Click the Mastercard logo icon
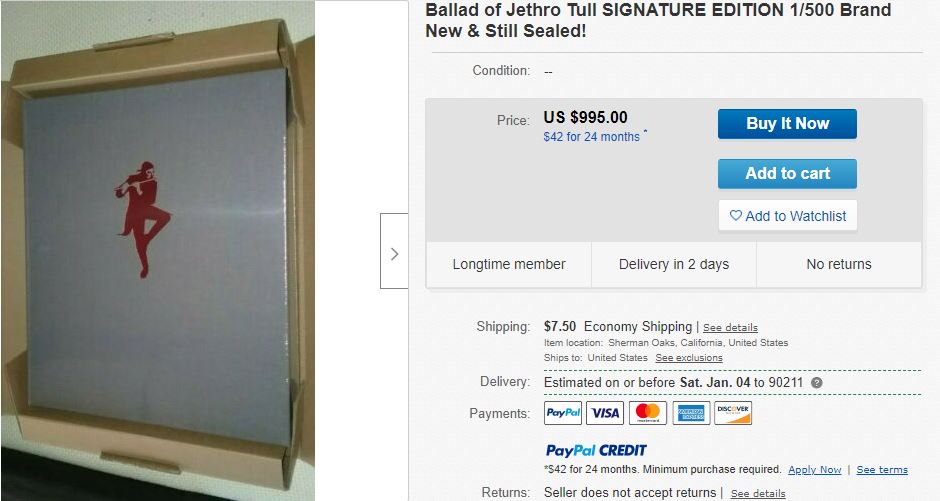The height and width of the screenshot is (501, 940). pyautogui.click(x=648, y=413)
